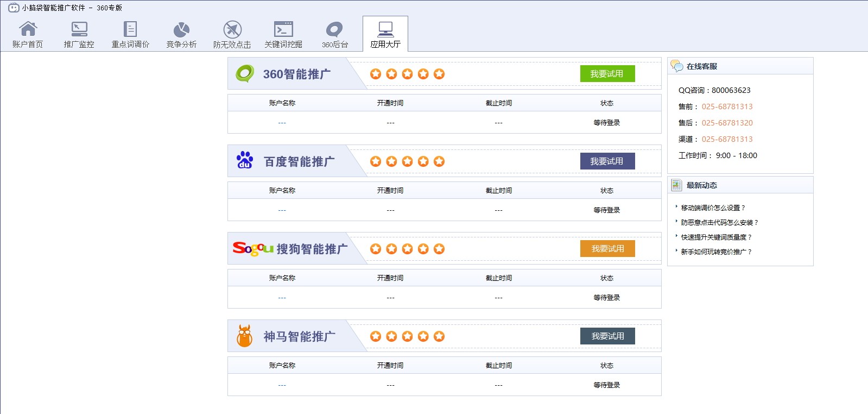Screen dimensions: 868x414
Task: Click the last star of the 搜狗智能推广 rating
Action: 439,249
